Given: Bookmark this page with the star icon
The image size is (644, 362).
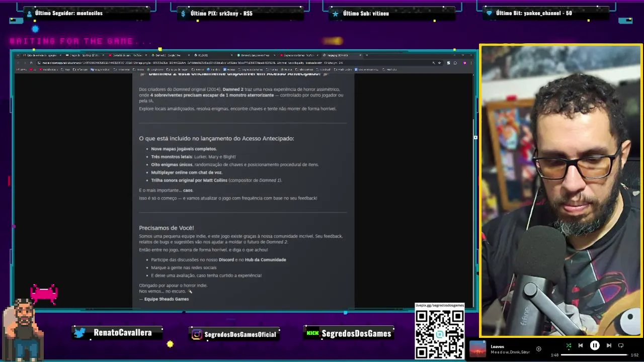Looking at the screenshot, I should tap(439, 63).
